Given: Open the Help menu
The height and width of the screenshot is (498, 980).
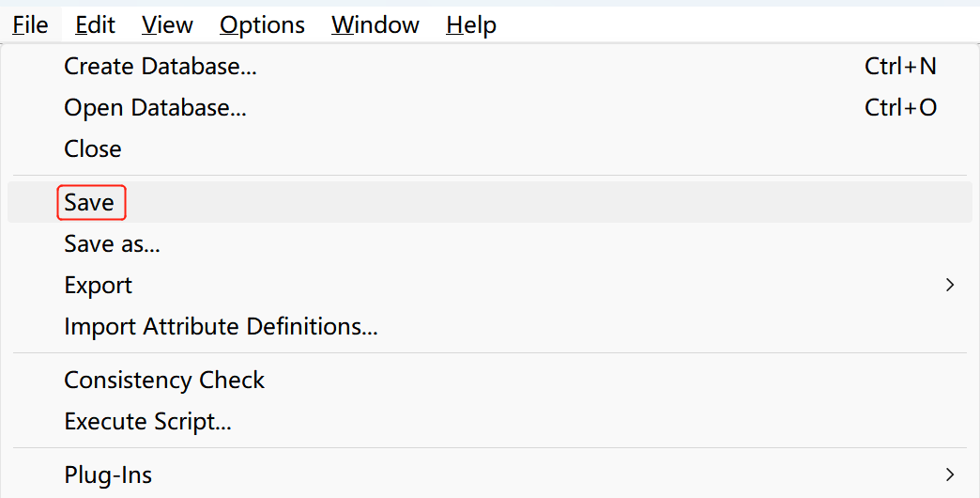Looking at the screenshot, I should (470, 25).
